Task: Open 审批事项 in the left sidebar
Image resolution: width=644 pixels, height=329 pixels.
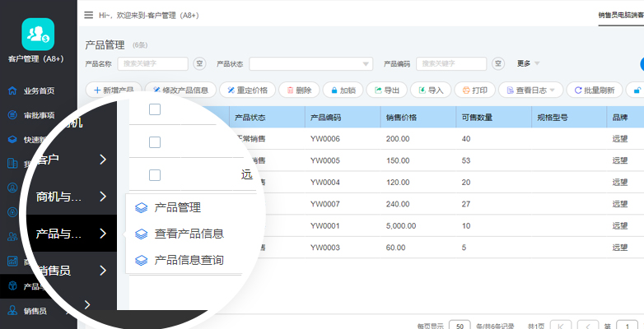Action: coord(38,115)
